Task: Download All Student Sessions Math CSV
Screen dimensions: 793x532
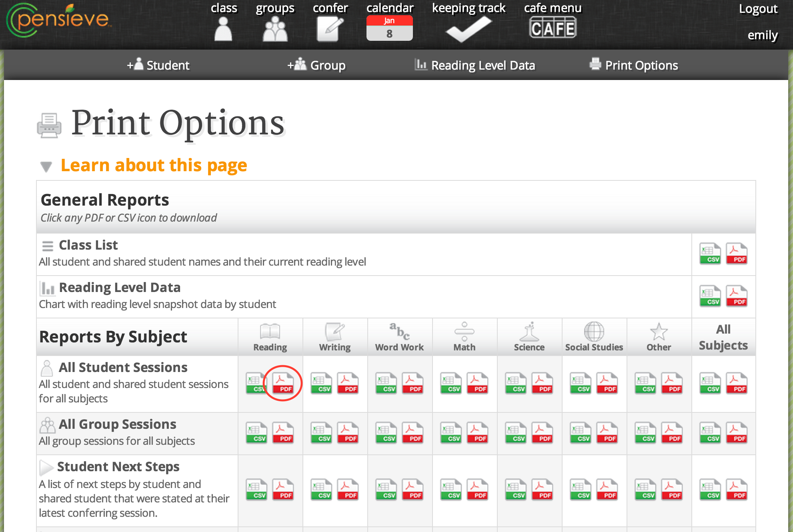Action: click(x=451, y=383)
